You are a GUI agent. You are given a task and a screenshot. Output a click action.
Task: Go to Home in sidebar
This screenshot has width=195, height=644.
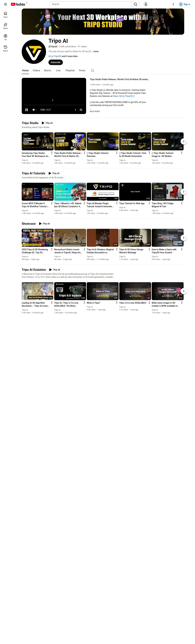(x=5, y=15)
